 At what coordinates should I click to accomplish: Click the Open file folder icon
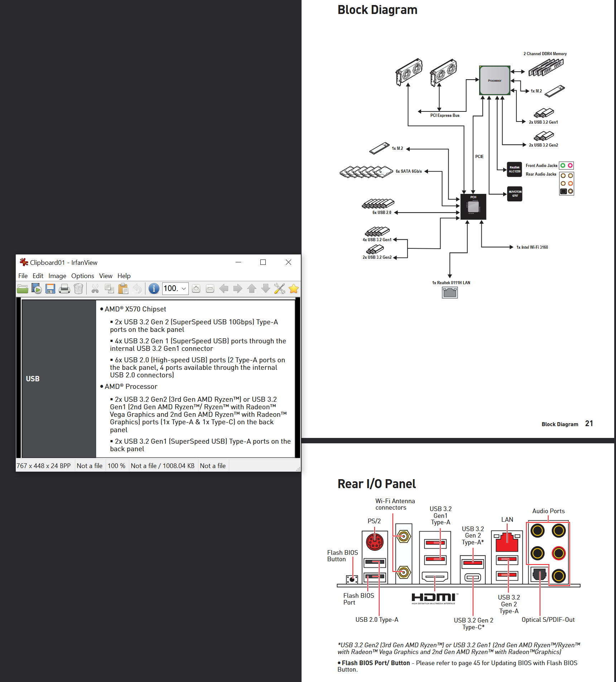coord(23,288)
